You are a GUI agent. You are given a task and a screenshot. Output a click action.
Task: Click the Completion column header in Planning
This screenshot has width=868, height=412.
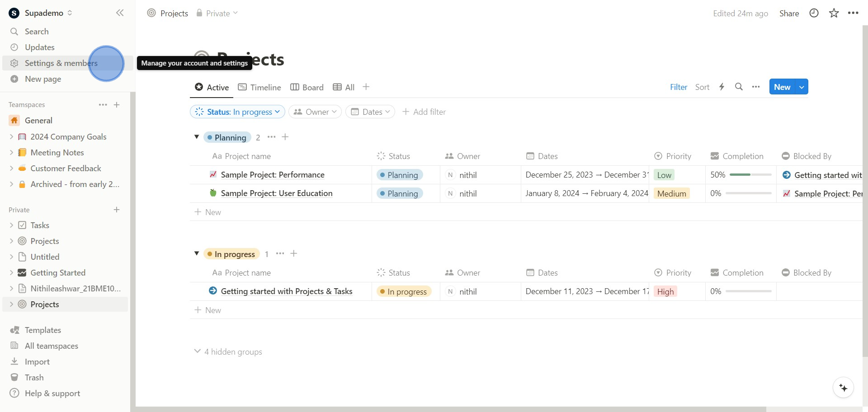[x=737, y=156]
